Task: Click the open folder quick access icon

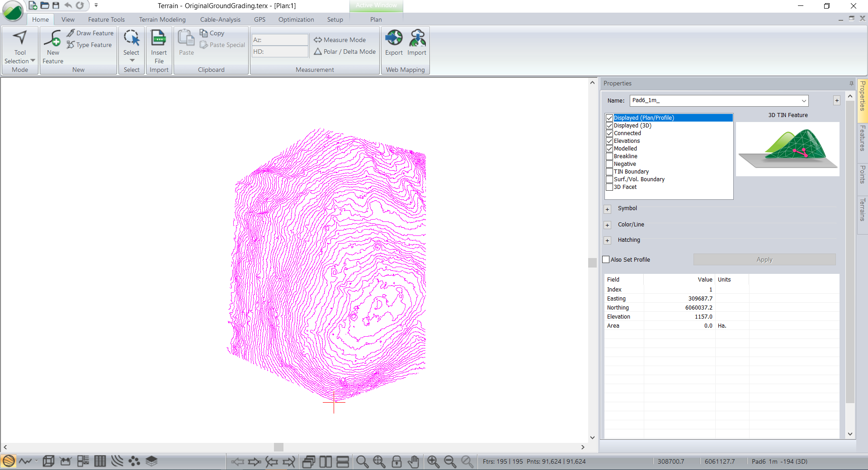Action: 44,5
